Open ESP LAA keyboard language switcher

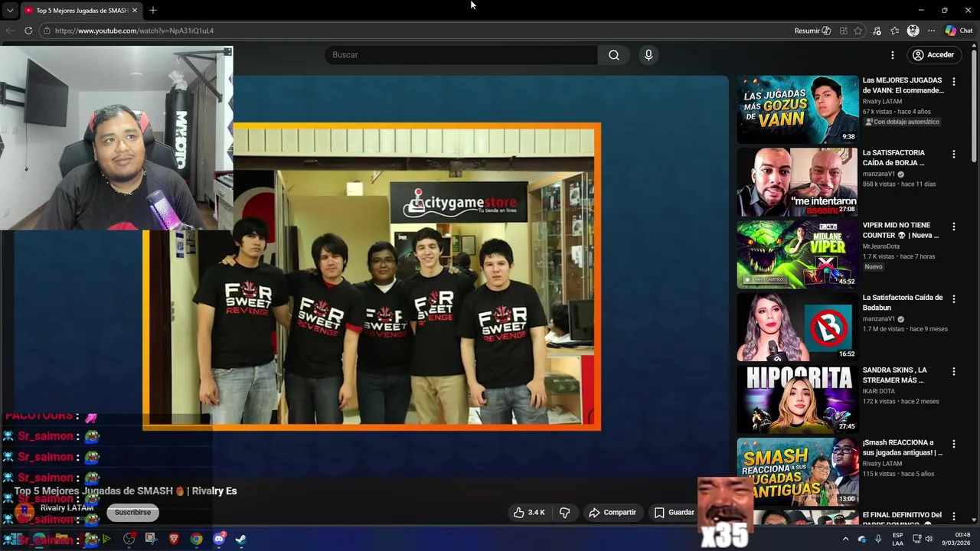(x=897, y=539)
